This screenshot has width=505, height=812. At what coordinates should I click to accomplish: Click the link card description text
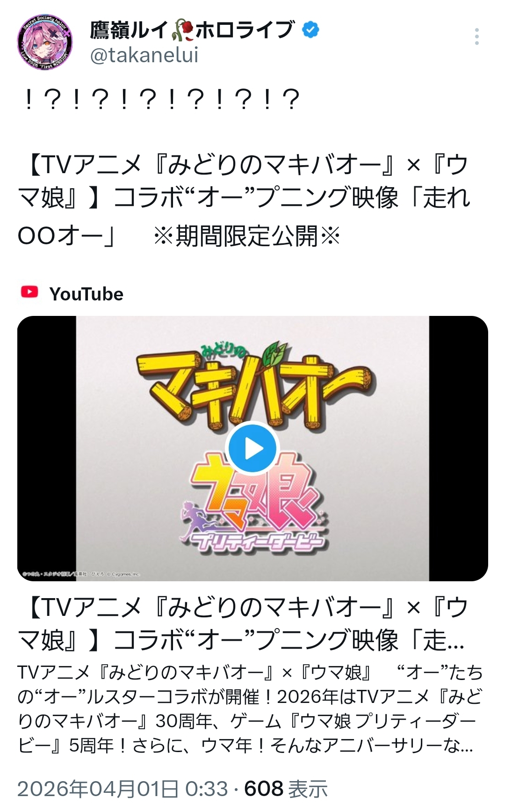250,709
